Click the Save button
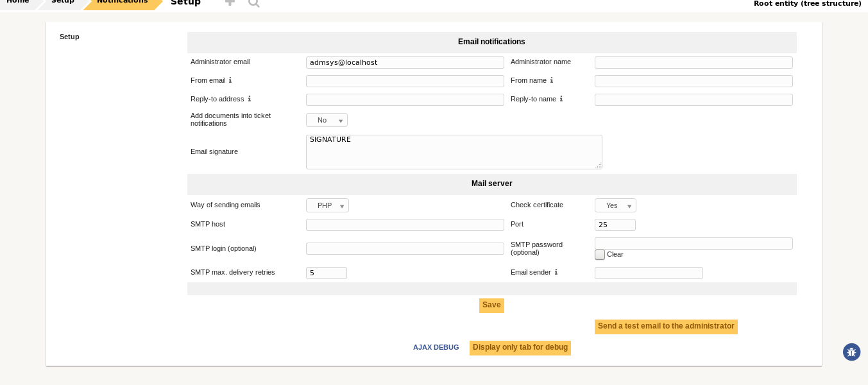 coord(491,305)
